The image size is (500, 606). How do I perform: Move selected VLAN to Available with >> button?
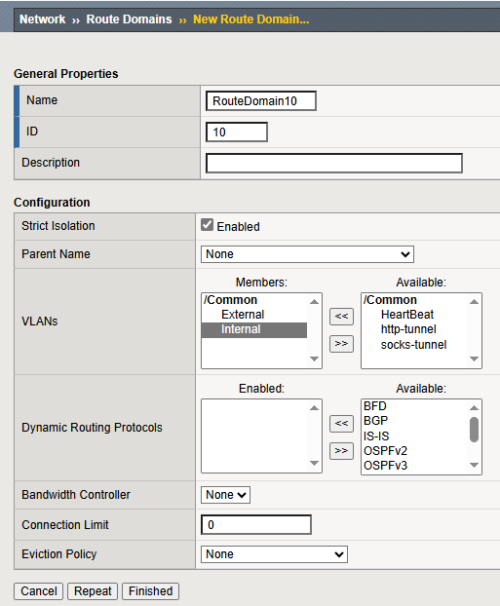341,344
